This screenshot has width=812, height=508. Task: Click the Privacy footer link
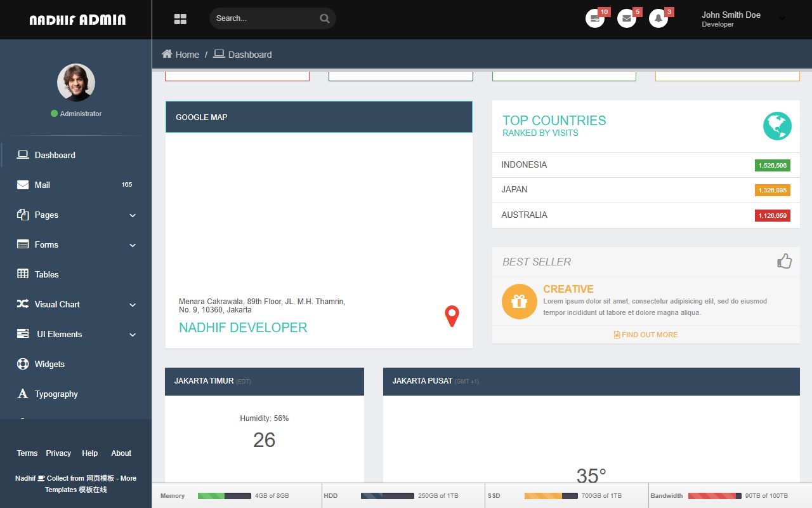pyautogui.click(x=58, y=453)
